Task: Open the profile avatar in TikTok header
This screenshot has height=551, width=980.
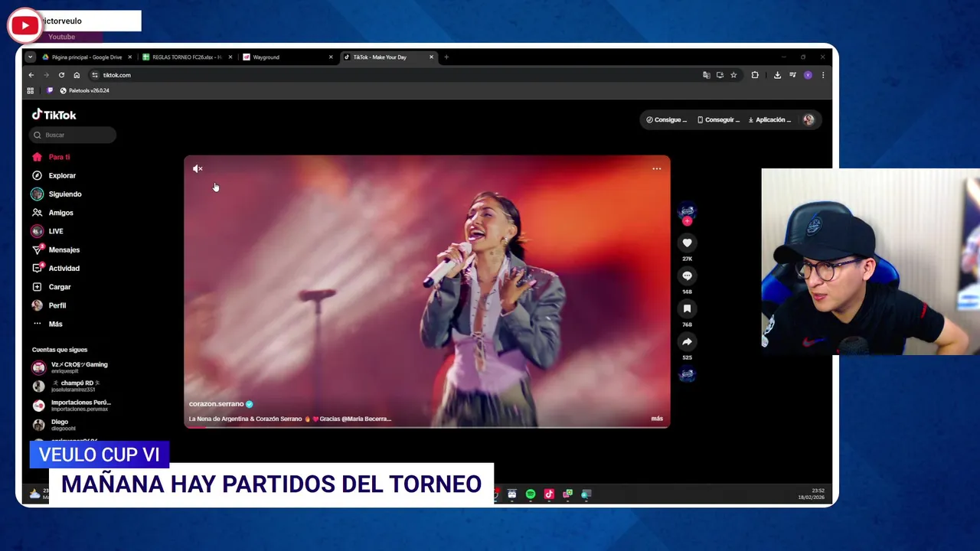Action: pyautogui.click(x=808, y=120)
